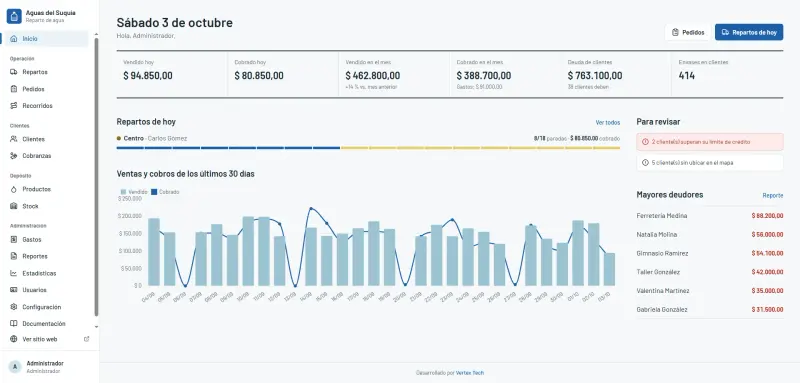Click the Usuarios ID card icon
This screenshot has height=383, width=800.
point(14,290)
